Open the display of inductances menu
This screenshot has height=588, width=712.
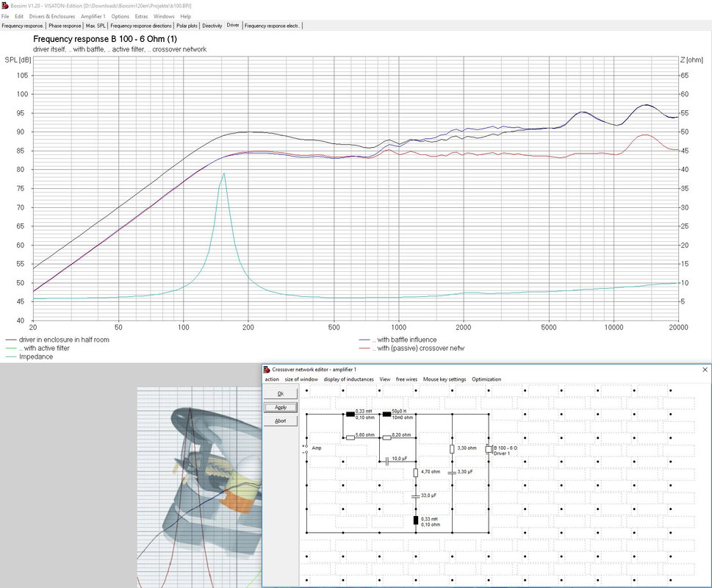[349, 379]
